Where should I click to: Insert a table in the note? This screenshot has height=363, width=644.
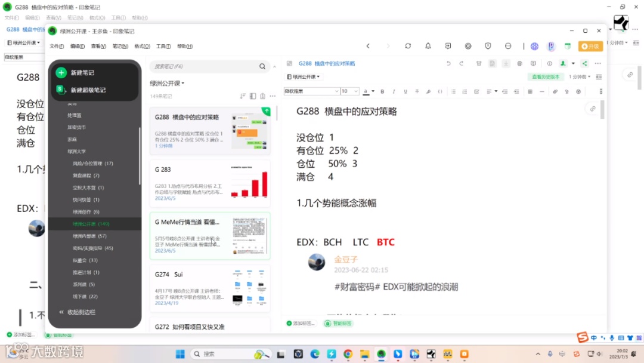point(530,91)
